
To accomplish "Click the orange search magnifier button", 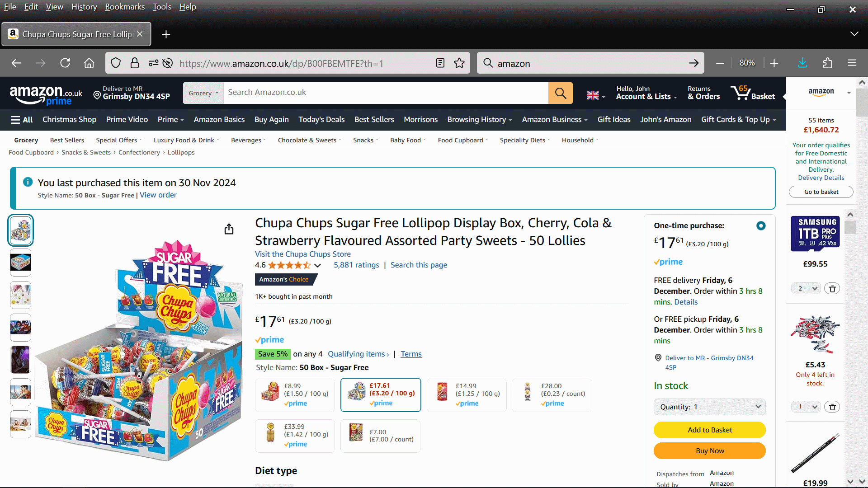I will [x=560, y=93].
